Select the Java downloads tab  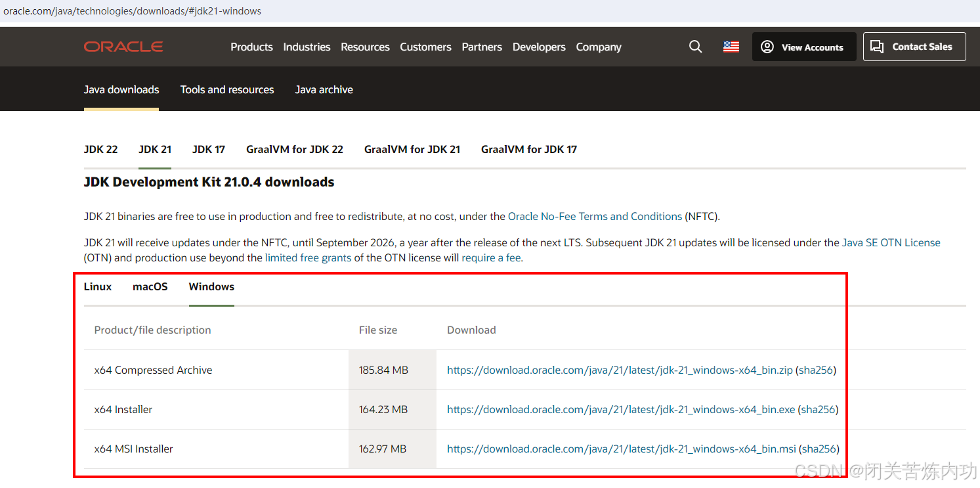point(121,89)
